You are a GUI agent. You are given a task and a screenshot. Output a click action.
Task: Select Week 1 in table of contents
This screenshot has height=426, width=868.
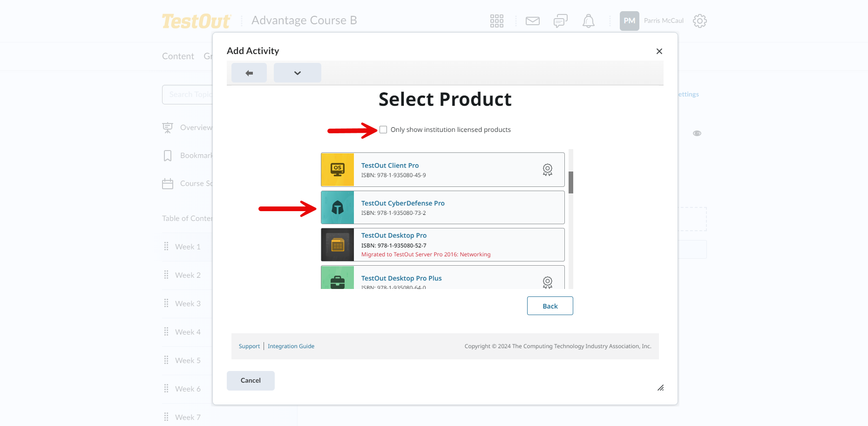pos(188,247)
